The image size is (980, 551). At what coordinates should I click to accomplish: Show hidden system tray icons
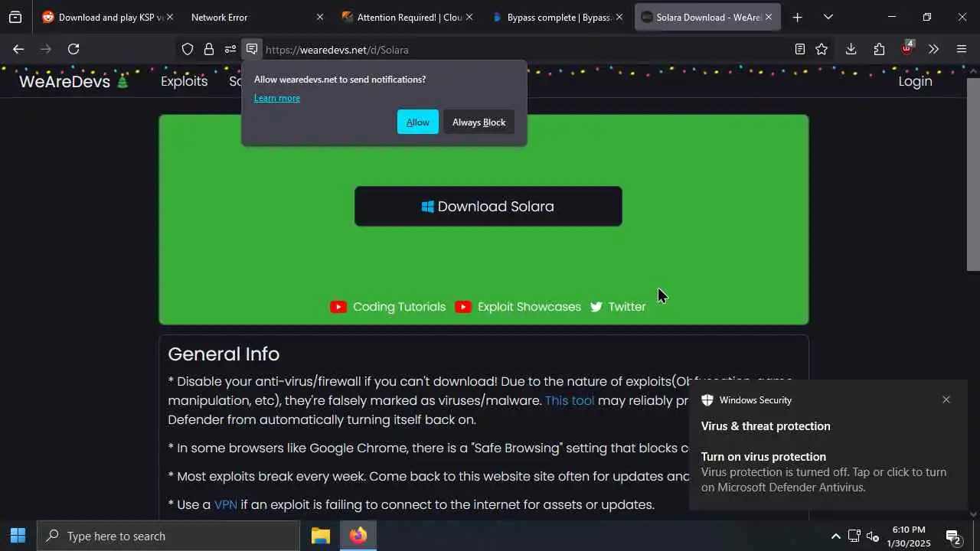[835, 536]
